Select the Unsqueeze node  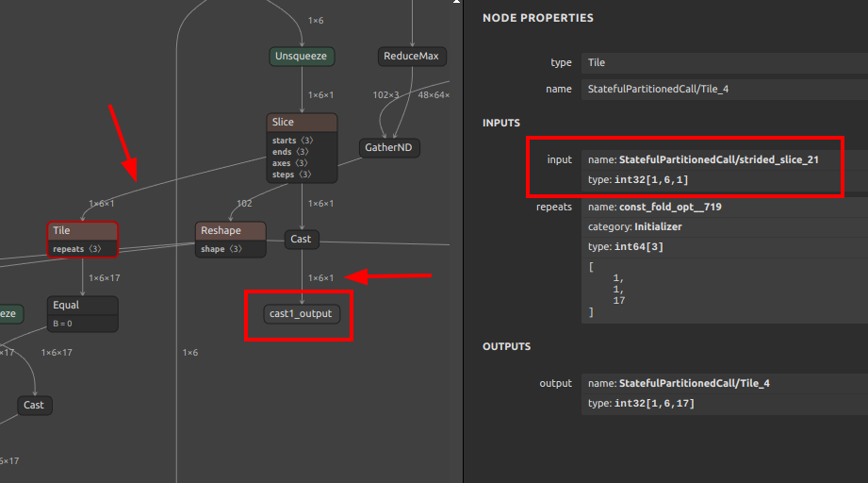(302, 57)
